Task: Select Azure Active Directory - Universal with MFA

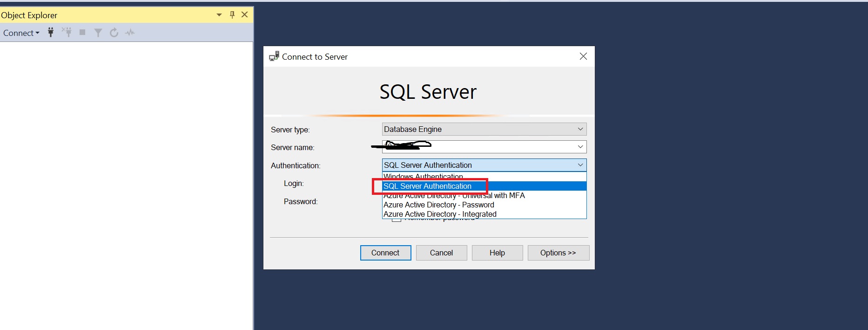Action: (x=484, y=195)
